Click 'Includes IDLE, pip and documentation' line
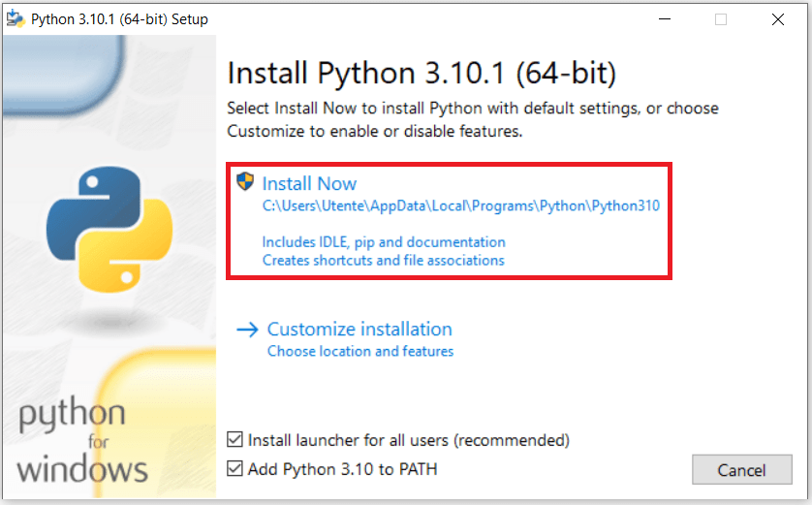The height and width of the screenshot is (505, 812). 384,241
